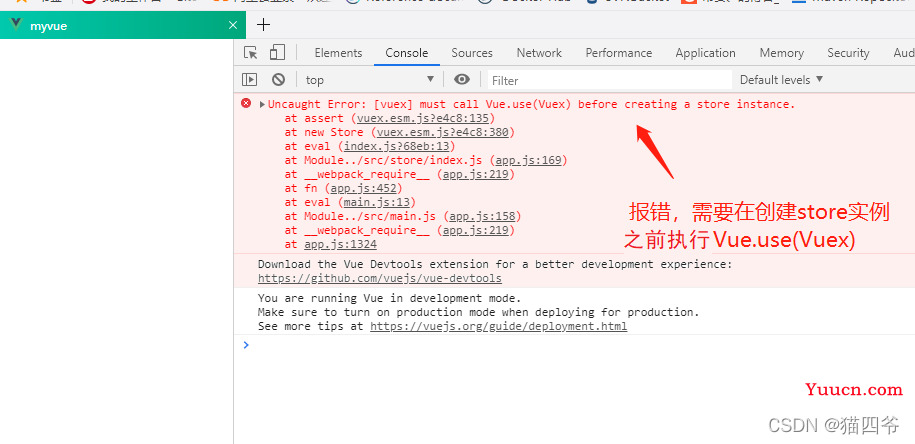915x444 pixels.
Task: Activate the inspect element picker icon
Action: [x=251, y=53]
